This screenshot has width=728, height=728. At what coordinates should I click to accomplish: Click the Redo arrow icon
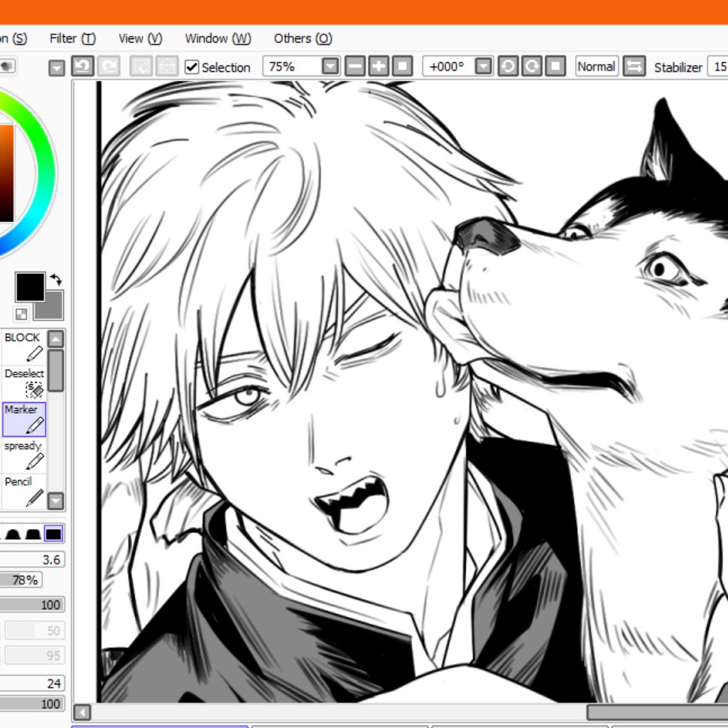tap(109, 66)
